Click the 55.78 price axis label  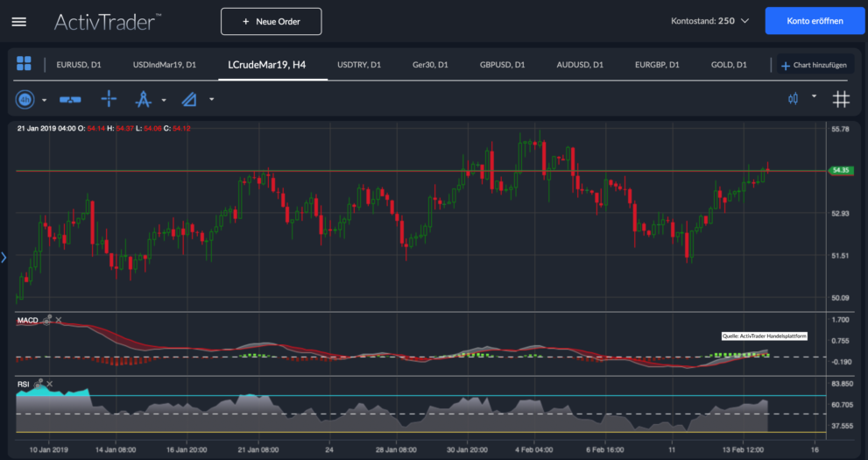tap(840, 129)
